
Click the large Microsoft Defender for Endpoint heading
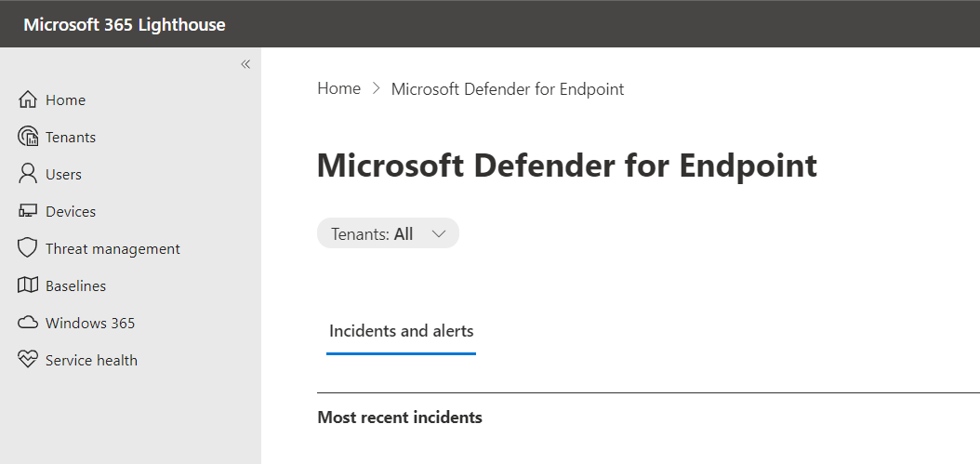(567, 166)
